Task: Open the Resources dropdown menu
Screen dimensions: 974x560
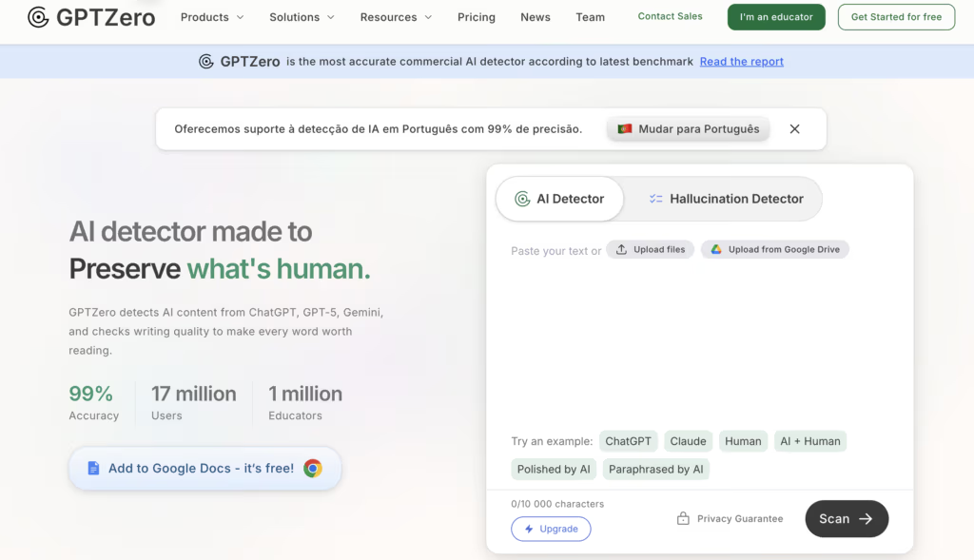Action: (x=396, y=17)
